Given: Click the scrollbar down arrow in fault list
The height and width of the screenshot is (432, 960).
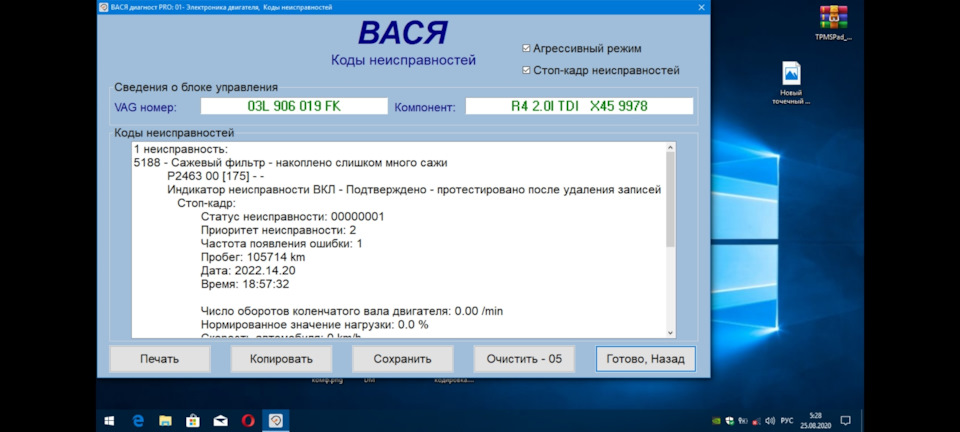Looking at the screenshot, I should pos(670,333).
